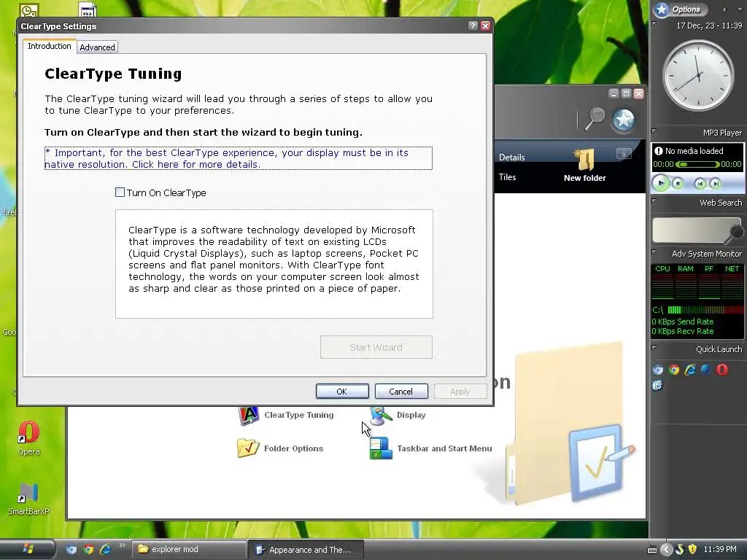747x560 pixels.
Task: Switch to Appearance and Themes taskbar window
Action: [306, 550]
